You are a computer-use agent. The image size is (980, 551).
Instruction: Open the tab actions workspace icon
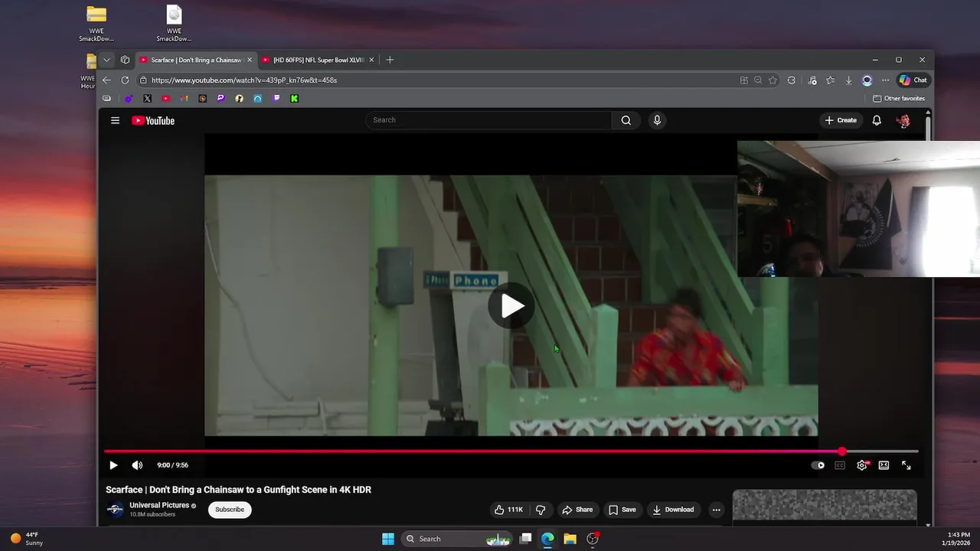125,60
